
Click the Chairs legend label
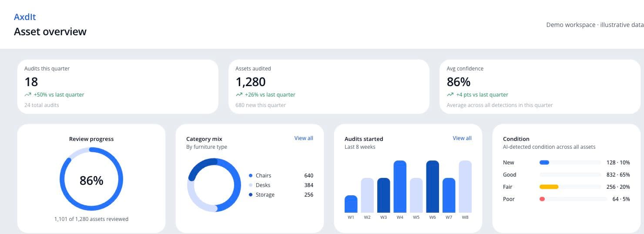click(x=263, y=176)
